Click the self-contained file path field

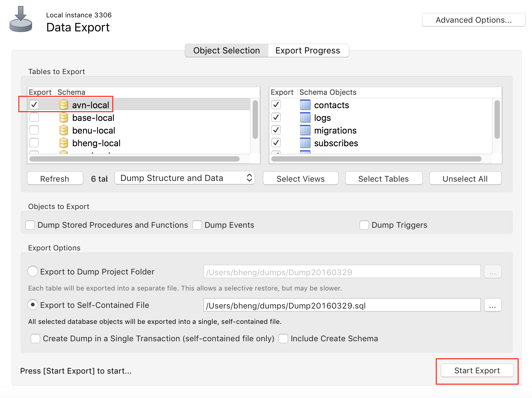click(x=342, y=305)
